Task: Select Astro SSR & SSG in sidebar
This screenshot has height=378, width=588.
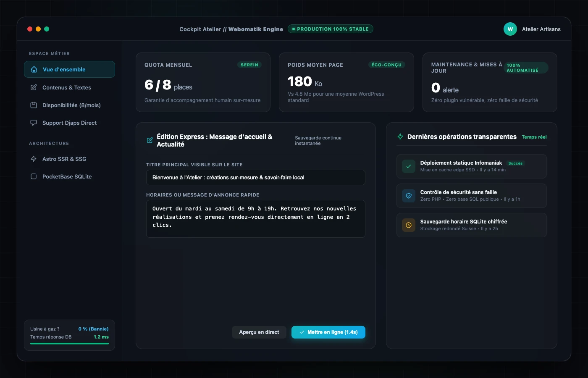Action: coord(69,159)
